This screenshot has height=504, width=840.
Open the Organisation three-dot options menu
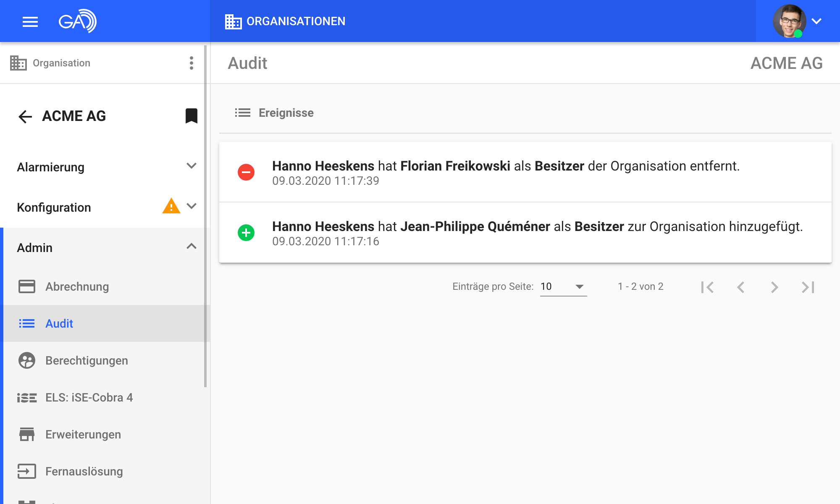click(x=192, y=63)
